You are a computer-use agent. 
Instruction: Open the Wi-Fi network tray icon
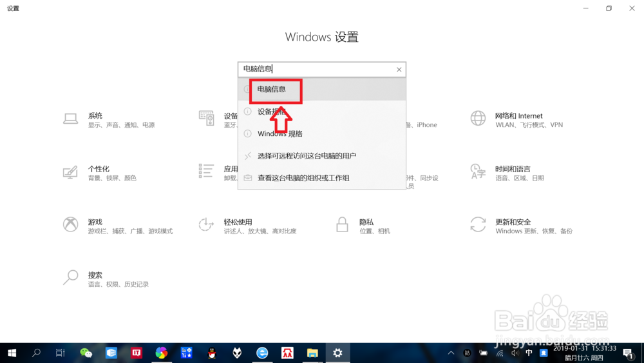point(500,353)
